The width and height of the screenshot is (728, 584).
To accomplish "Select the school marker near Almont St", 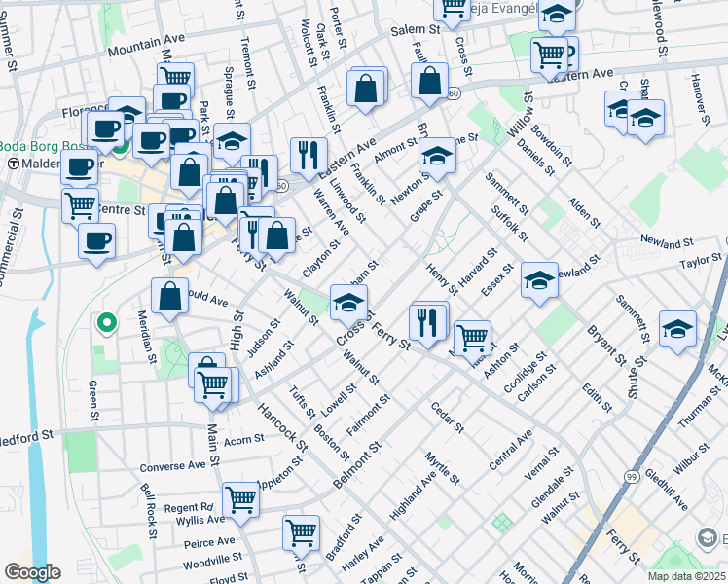I will [x=437, y=156].
